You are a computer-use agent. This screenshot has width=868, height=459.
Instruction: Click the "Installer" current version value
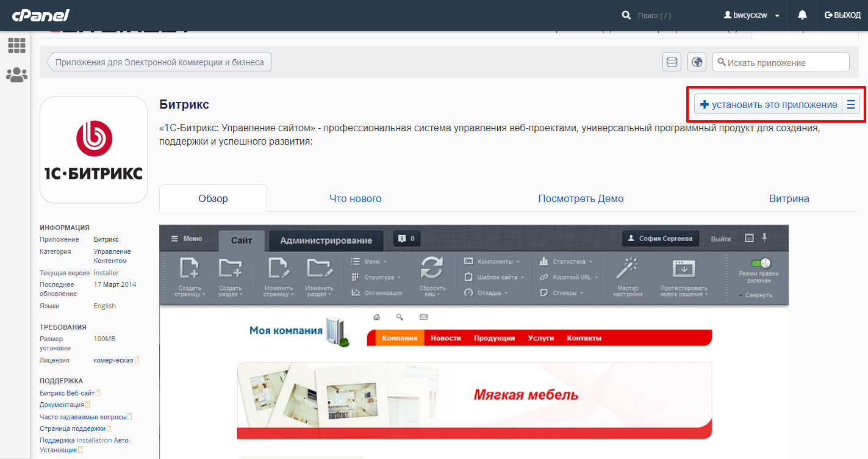pyautogui.click(x=106, y=273)
